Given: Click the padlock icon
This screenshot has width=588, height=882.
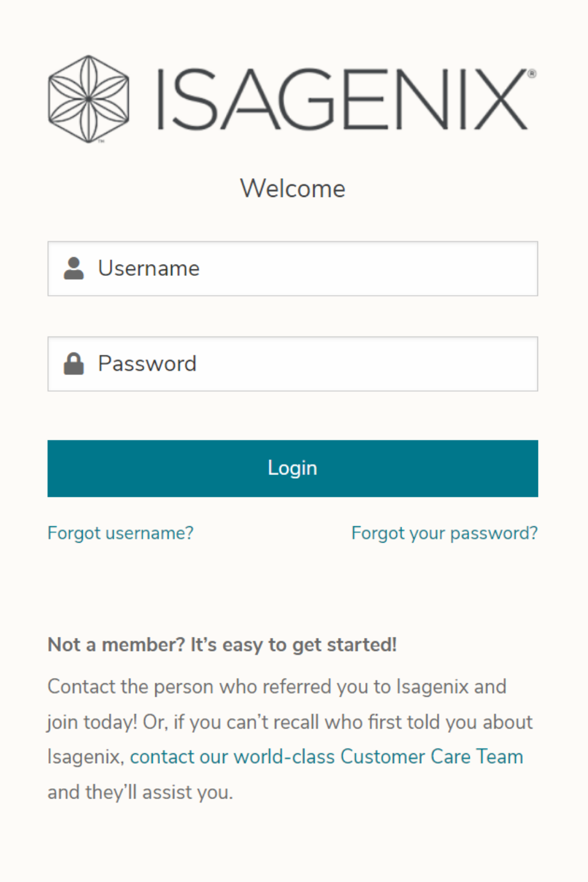Looking at the screenshot, I should pos(73,363).
